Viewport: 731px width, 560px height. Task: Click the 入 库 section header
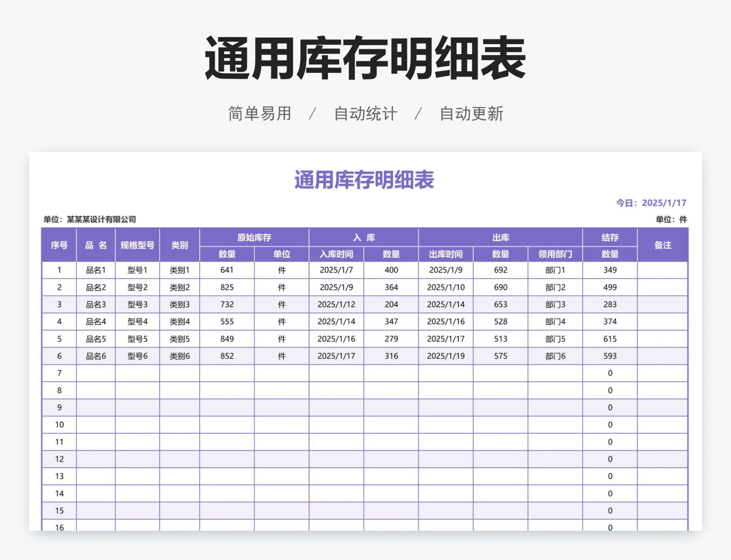364,237
